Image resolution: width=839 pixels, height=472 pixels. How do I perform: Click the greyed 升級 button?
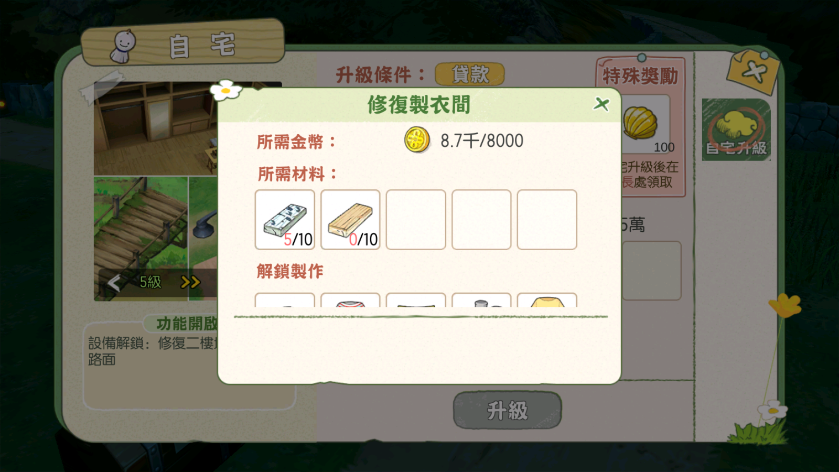tap(507, 410)
